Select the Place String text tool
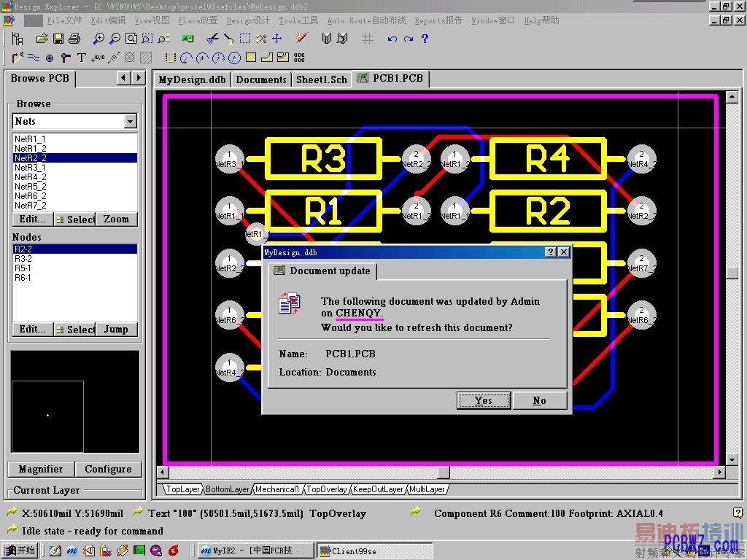Viewport: 747px width, 560px height. point(81,58)
